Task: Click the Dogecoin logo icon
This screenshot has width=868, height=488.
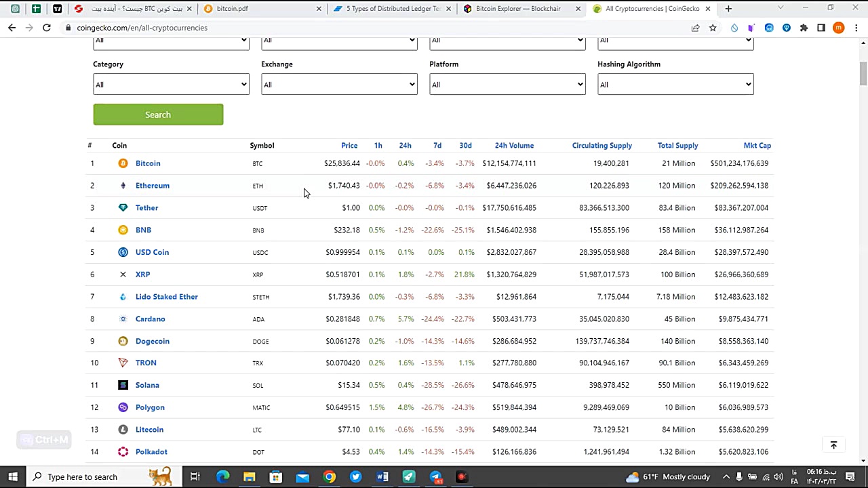Action: point(123,341)
